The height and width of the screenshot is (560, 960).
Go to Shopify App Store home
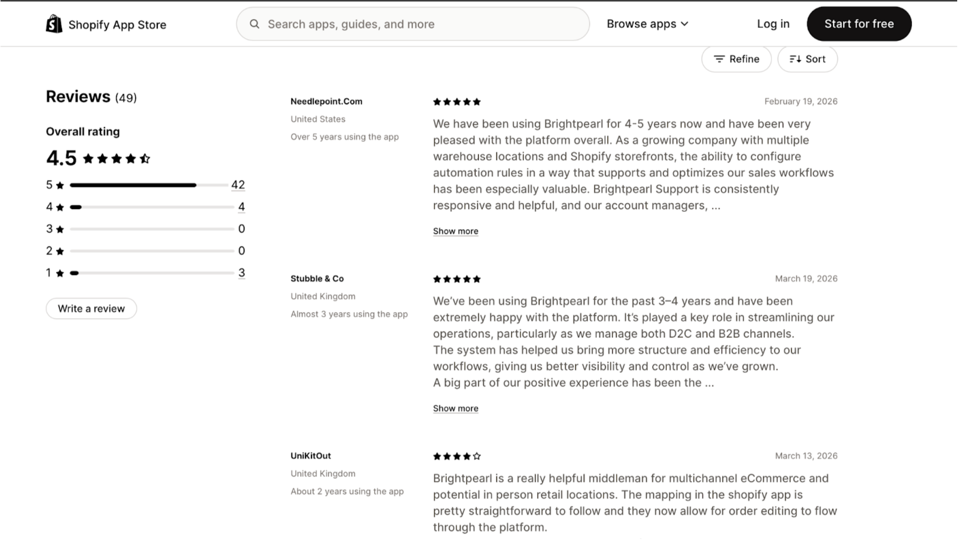click(117, 25)
